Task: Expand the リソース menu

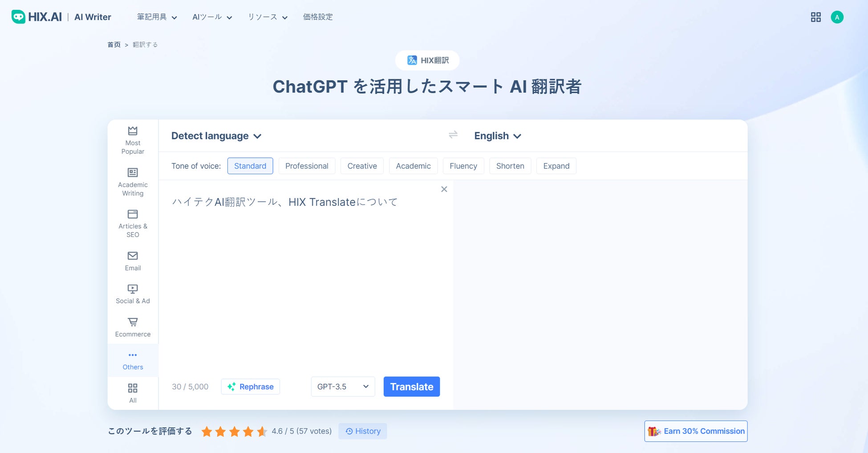Action: [268, 17]
